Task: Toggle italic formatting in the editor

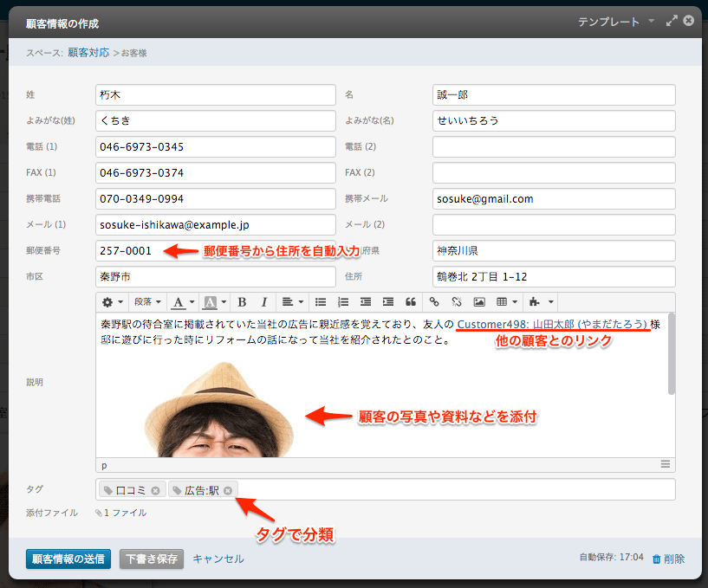Action: 263,302
